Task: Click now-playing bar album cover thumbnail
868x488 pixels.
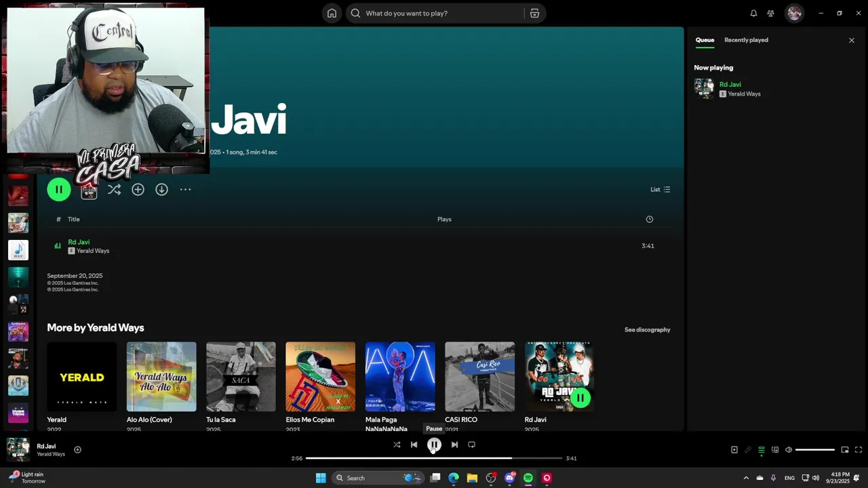Action: [18, 449]
